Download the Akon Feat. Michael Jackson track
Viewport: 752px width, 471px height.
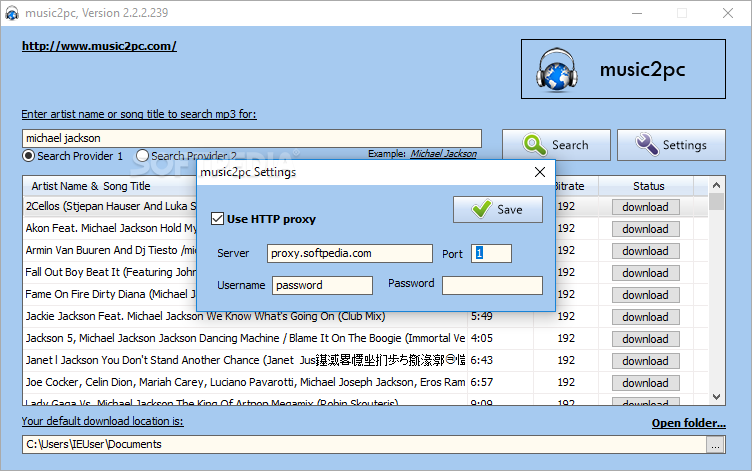(x=646, y=229)
